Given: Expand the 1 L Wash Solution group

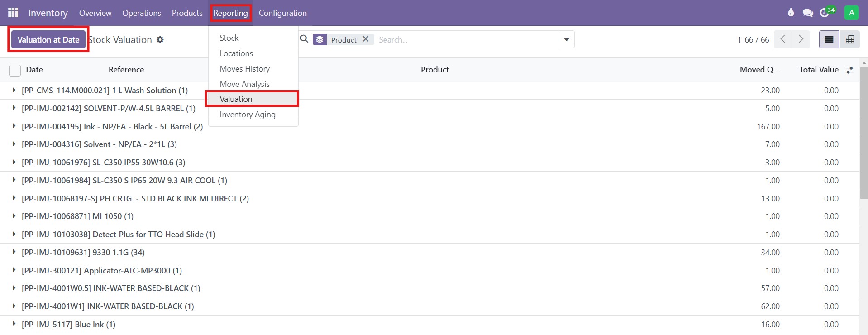Looking at the screenshot, I should (14, 91).
